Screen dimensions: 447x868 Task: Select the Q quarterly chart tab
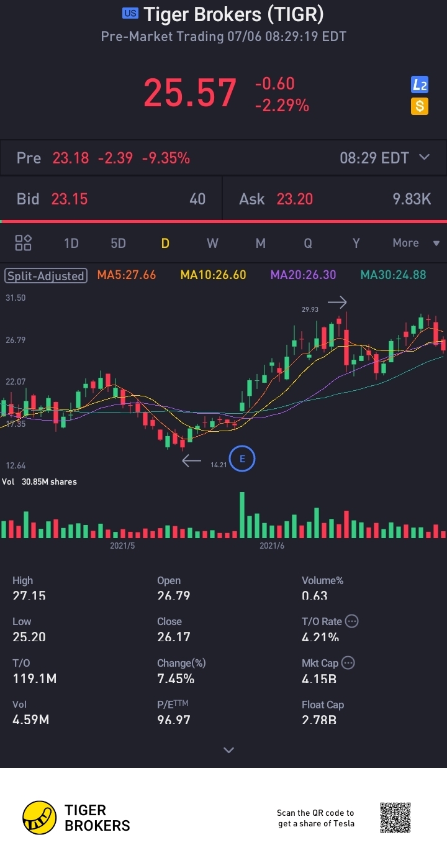308,243
